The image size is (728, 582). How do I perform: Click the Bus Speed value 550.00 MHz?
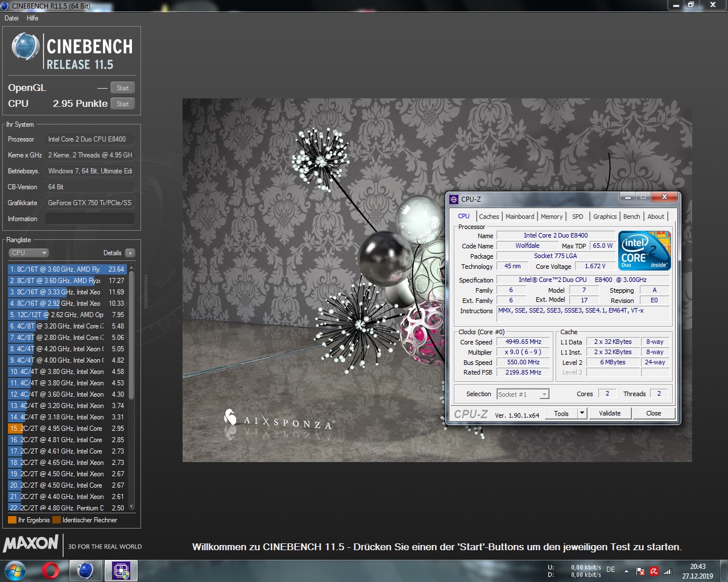[x=523, y=362]
